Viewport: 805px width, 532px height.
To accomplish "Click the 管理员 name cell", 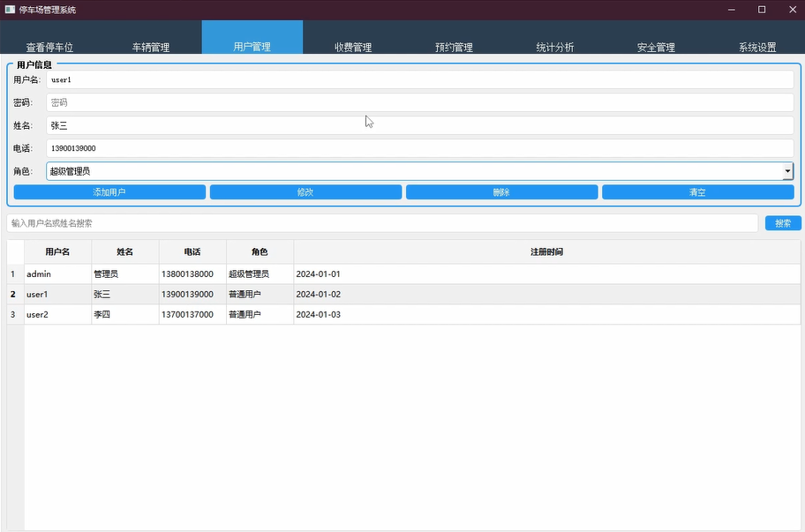I will tap(125, 274).
